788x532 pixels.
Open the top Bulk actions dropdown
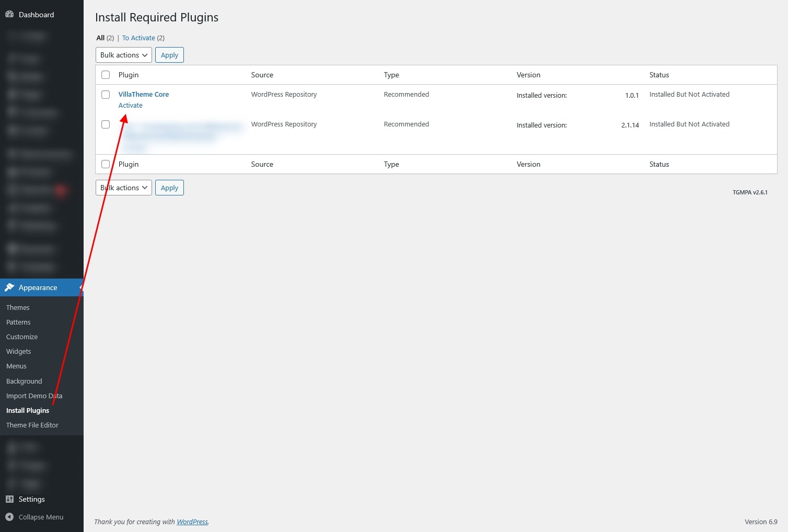[x=123, y=55]
